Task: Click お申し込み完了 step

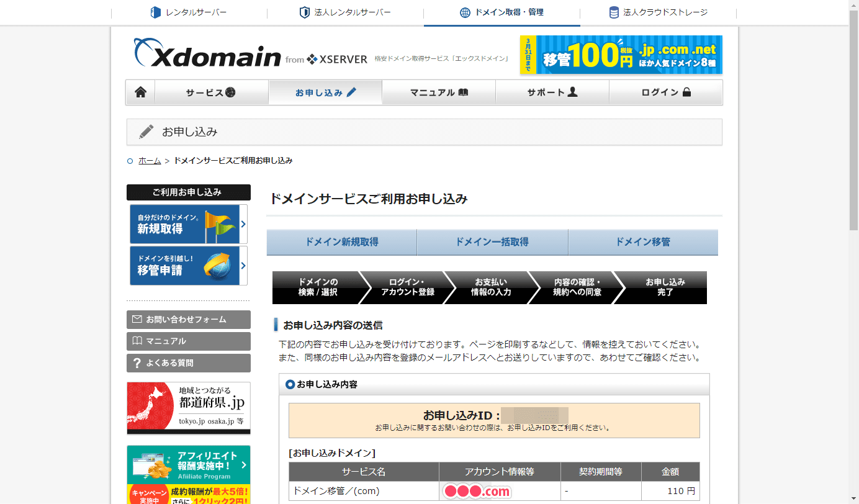Action: [x=665, y=287]
